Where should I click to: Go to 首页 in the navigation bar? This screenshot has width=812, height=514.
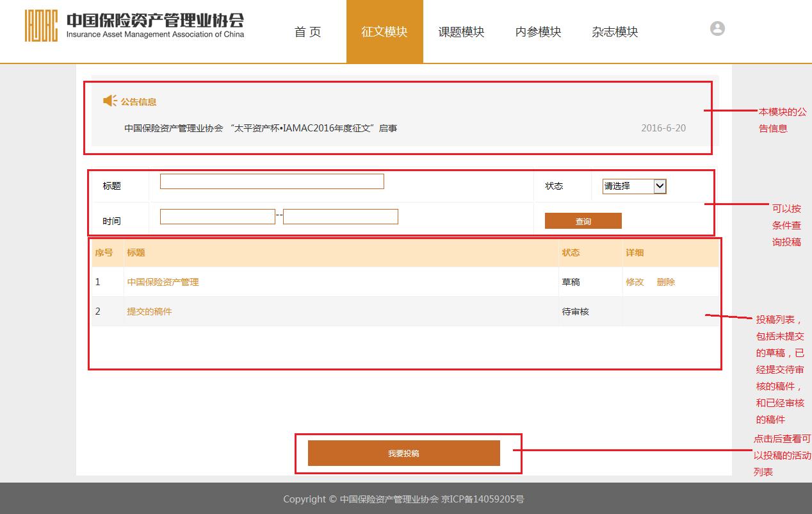(x=307, y=32)
